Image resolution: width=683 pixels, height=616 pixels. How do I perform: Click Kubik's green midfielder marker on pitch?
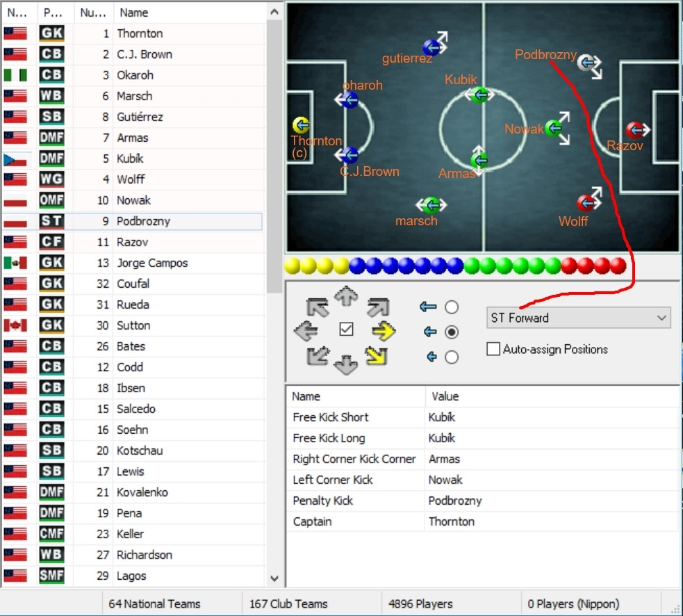(x=479, y=95)
